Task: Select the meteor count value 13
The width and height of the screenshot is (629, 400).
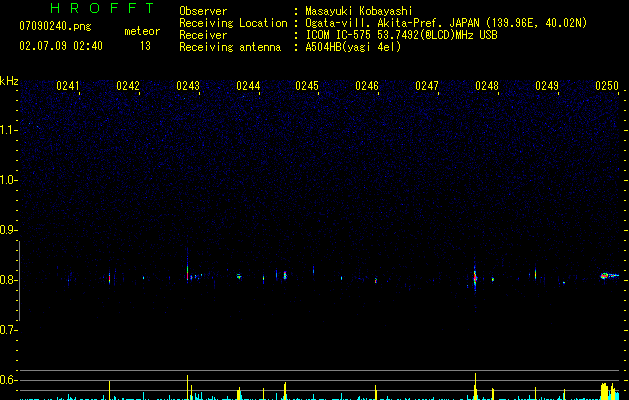Action: [145, 46]
